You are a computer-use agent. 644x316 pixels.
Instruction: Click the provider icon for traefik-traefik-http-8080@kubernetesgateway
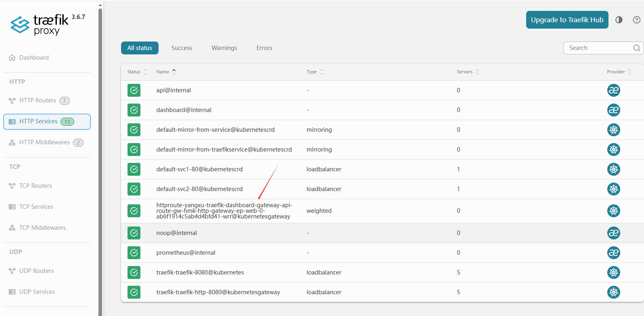614,292
